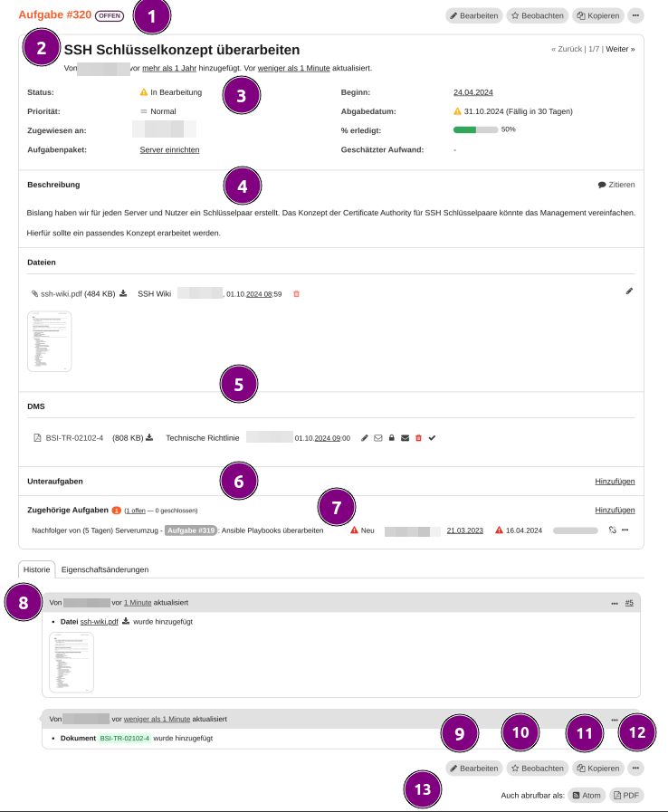Select the Historie tab
Image resolution: width=668 pixels, height=812 pixels.
pos(36,569)
